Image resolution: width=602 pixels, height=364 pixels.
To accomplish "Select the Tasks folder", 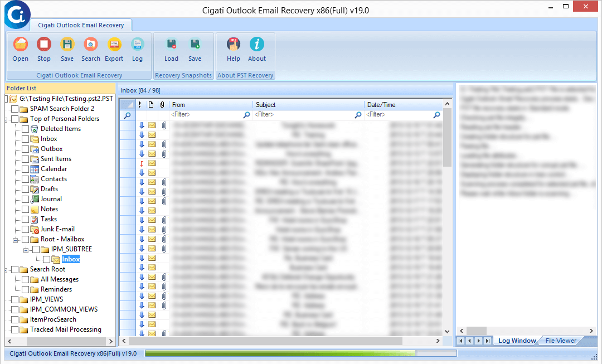I will (x=48, y=219).
